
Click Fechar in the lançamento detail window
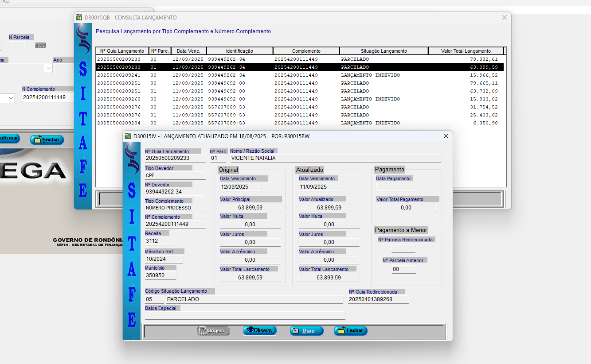click(350, 330)
